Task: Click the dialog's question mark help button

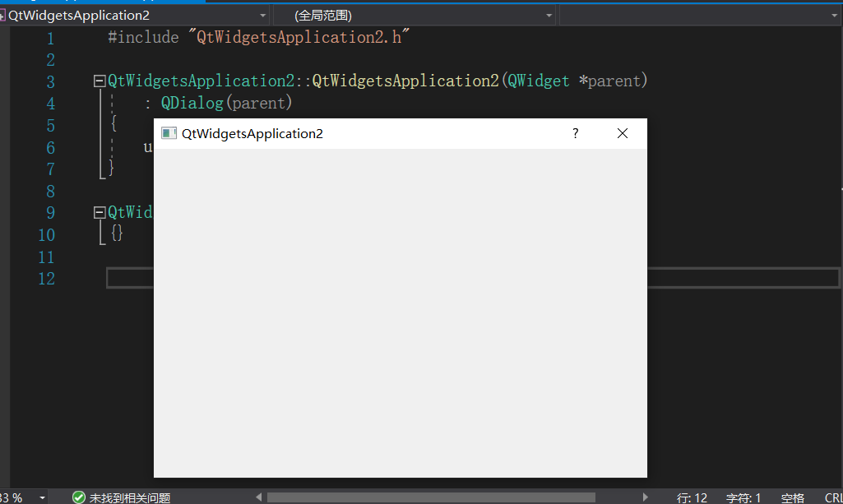Action: (575, 133)
